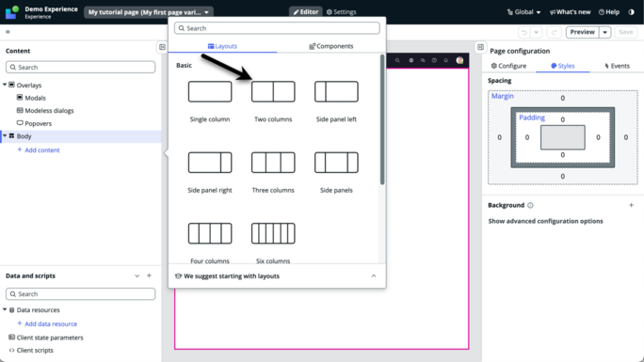Collapse the Content panel using its toggle icon

tap(162, 47)
